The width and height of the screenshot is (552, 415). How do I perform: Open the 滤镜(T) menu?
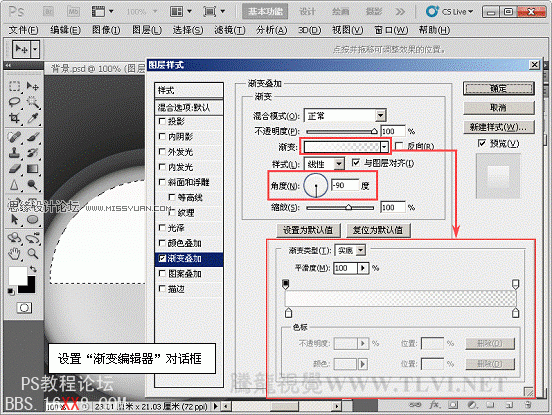point(230,30)
